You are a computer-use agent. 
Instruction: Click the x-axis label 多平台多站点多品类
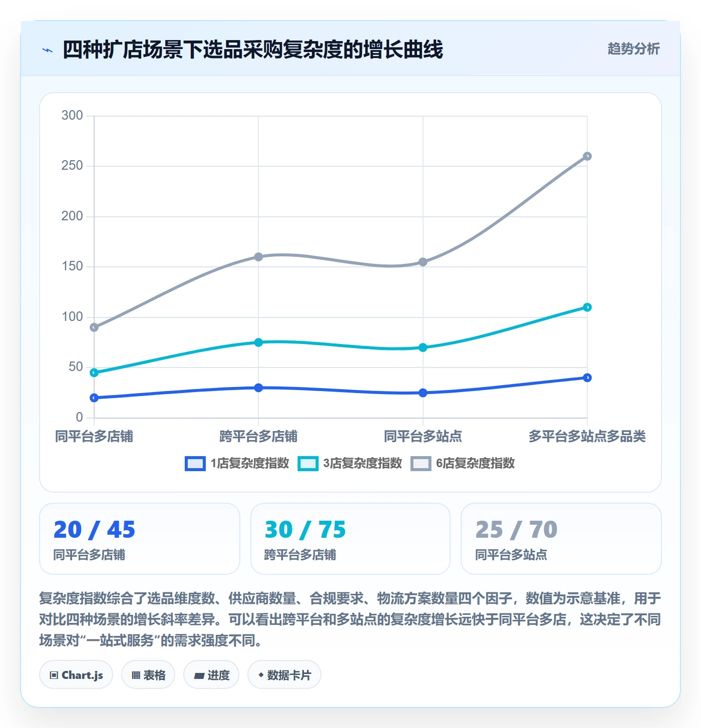pyautogui.click(x=587, y=436)
